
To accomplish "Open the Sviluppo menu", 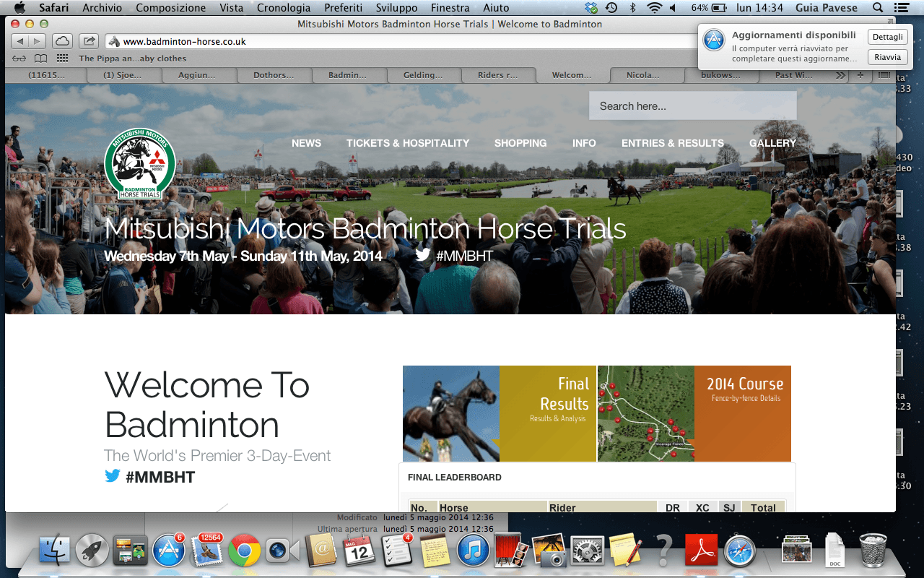I will pos(396,8).
